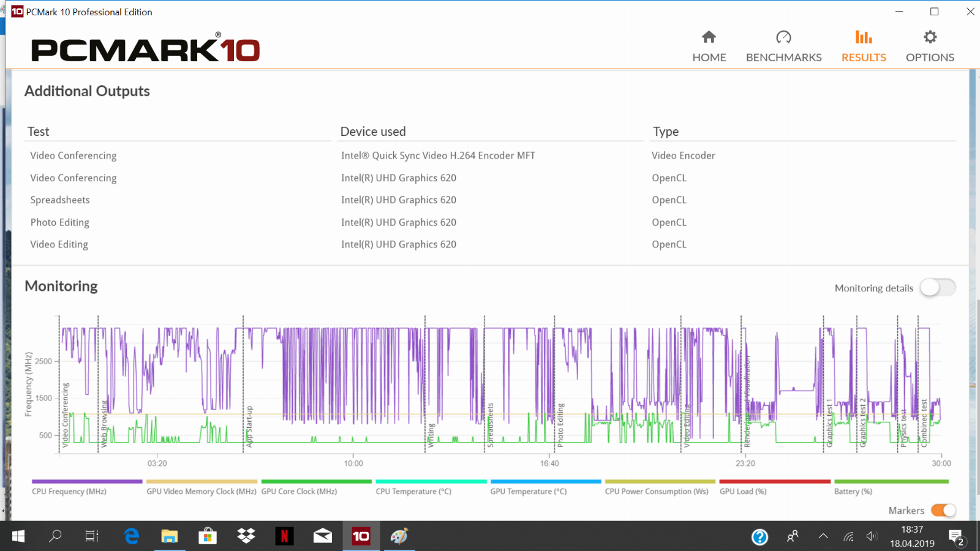
Task: Click the Graphics test 1 chart marker
Action: coord(829,423)
